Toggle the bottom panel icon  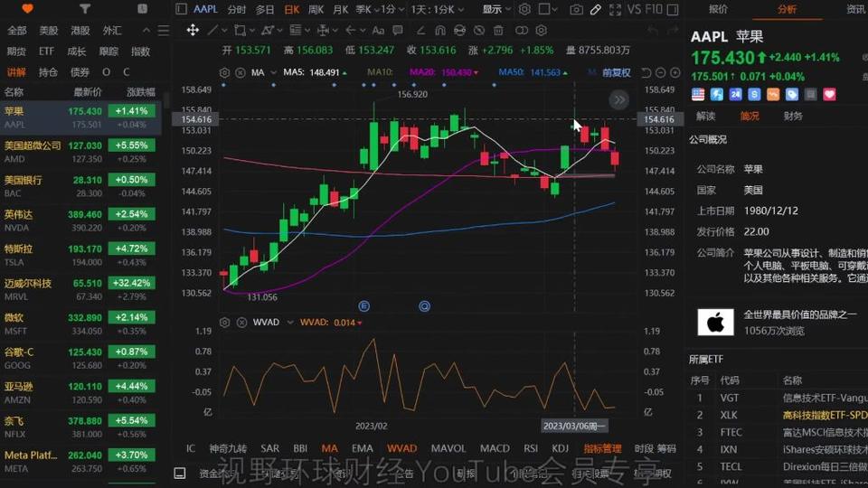point(180,473)
